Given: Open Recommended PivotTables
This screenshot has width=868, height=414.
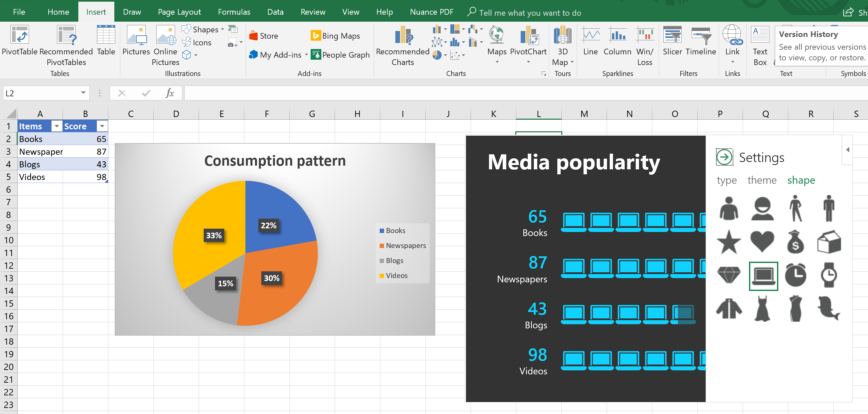Looking at the screenshot, I should 66,45.
